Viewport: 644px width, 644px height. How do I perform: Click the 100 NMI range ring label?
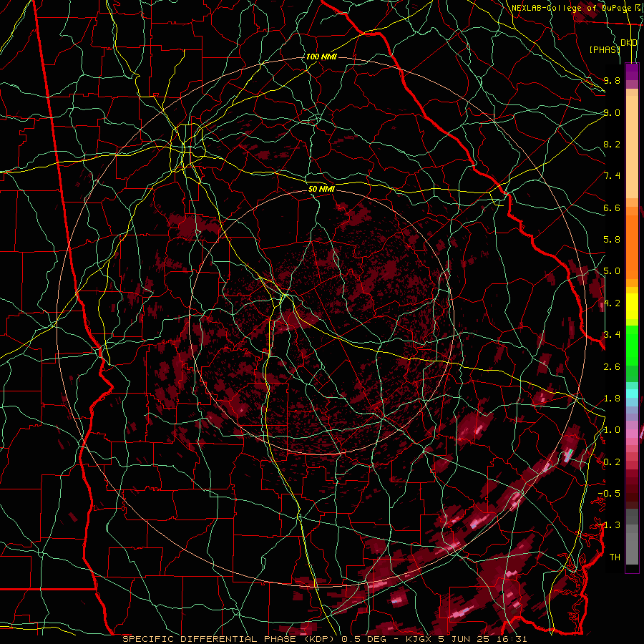[321, 57]
